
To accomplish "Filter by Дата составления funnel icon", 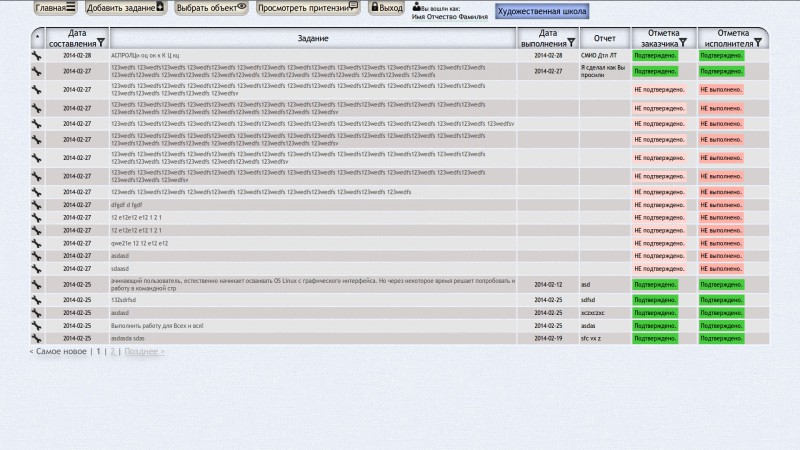I will (101, 43).
